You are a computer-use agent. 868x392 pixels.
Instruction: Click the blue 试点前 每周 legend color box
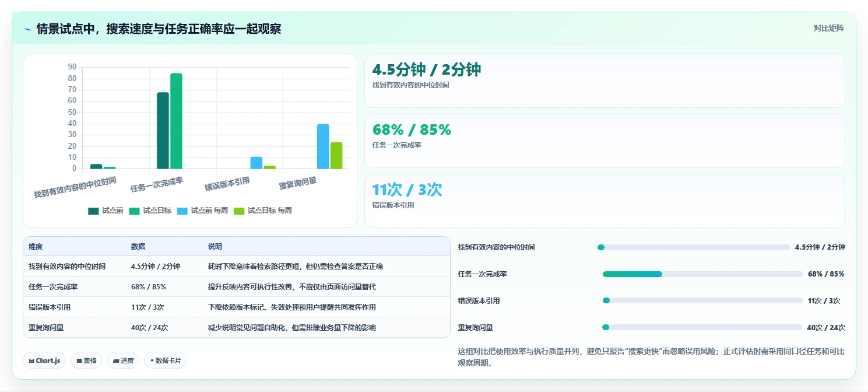(183, 211)
